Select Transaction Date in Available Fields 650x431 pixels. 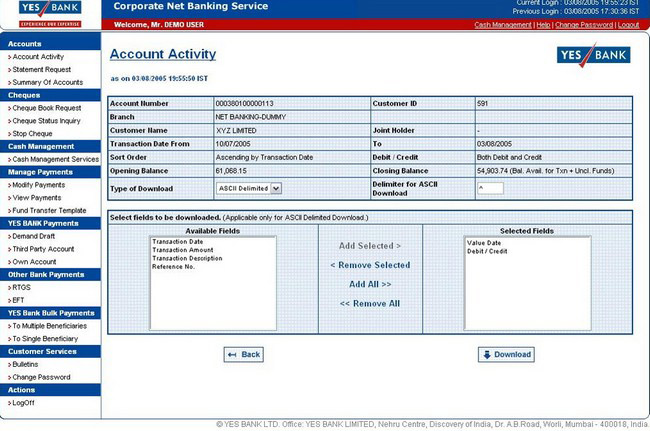pyautogui.click(x=178, y=242)
